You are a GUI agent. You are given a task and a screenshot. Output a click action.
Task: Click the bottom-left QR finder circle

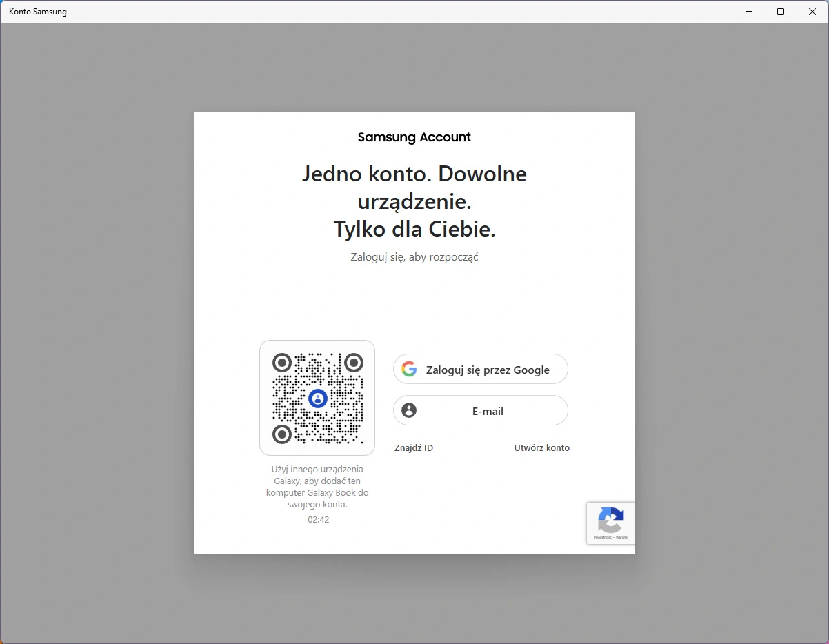point(282,434)
